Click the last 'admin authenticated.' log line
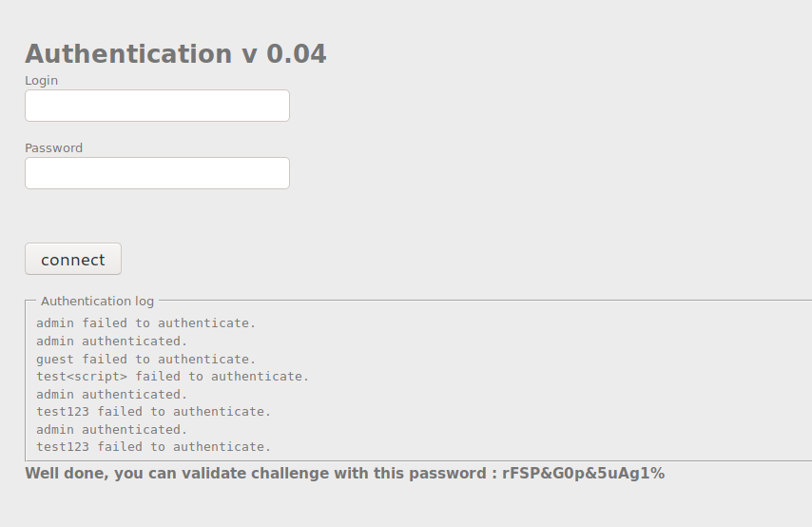 (x=112, y=430)
